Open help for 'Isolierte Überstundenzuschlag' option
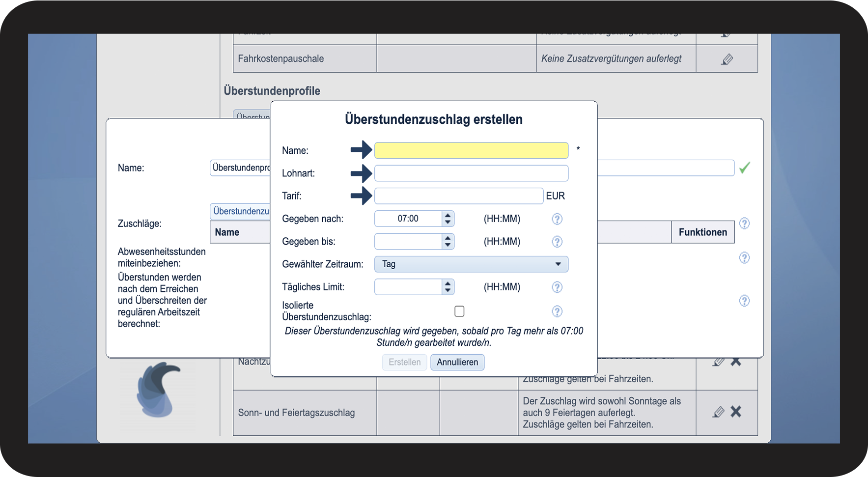 tap(557, 311)
